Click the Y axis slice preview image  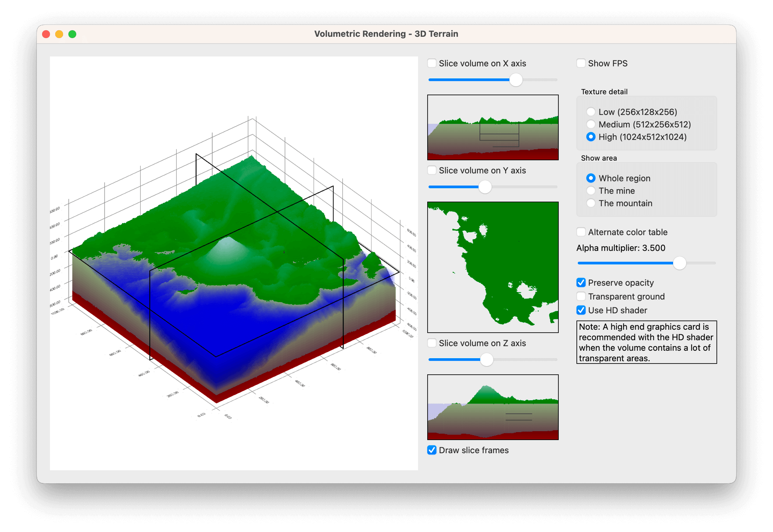coord(493,267)
